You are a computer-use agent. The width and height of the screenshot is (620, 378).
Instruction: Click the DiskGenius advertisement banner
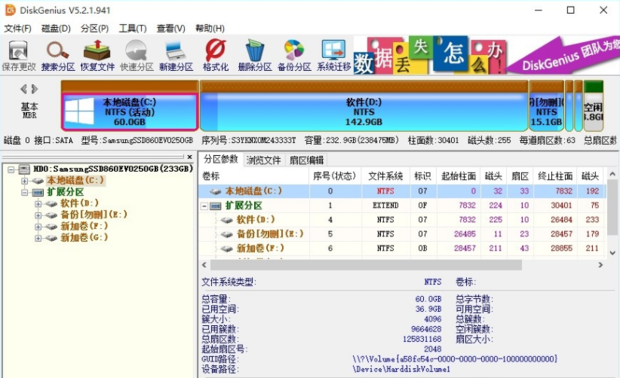486,55
